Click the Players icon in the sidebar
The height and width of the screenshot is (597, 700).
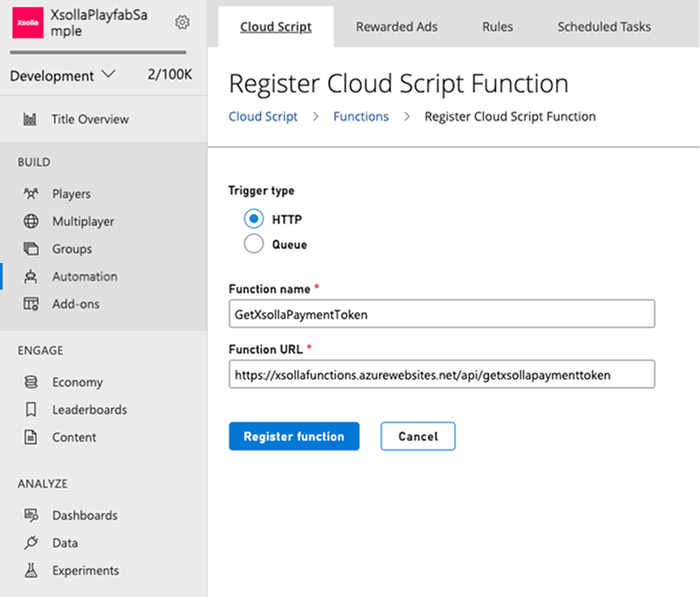point(31,194)
